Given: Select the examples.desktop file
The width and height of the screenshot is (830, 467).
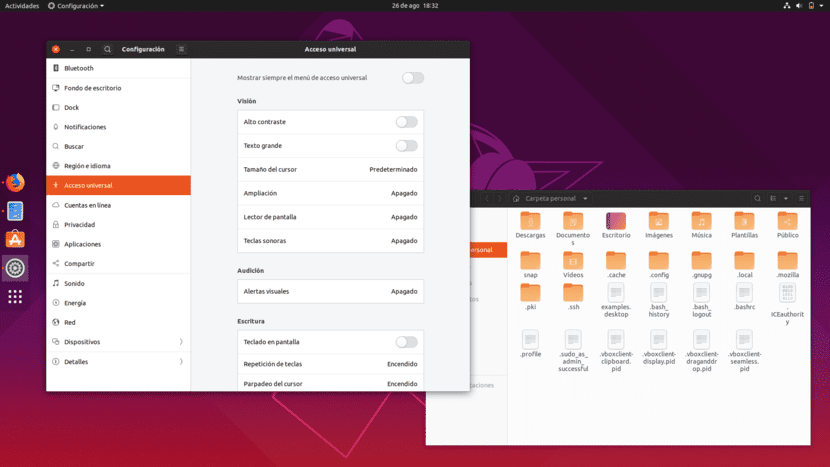Looking at the screenshot, I should coord(616,300).
